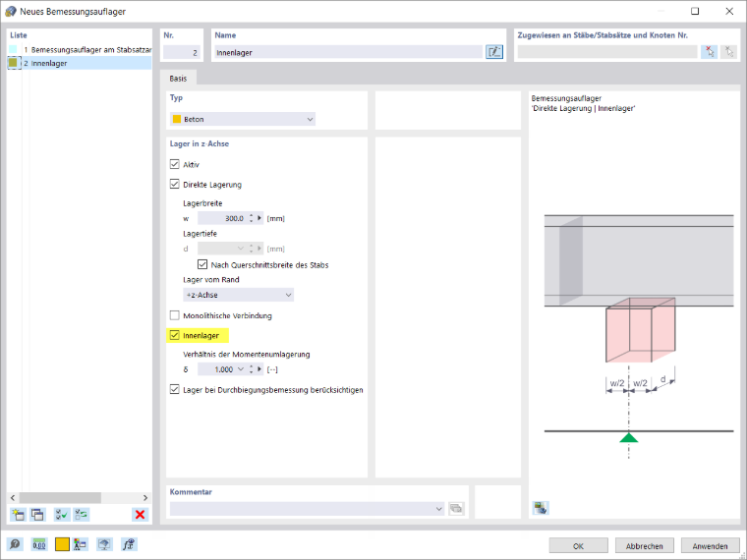Toggle the Direkte Lagerung checkbox
The height and width of the screenshot is (560, 747).
coord(175,185)
